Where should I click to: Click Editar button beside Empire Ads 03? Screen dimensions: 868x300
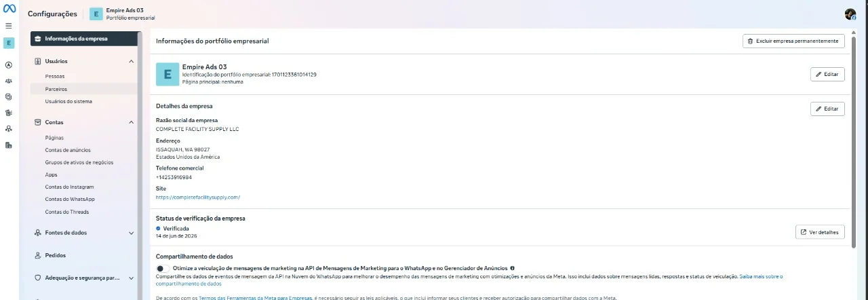tap(827, 74)
